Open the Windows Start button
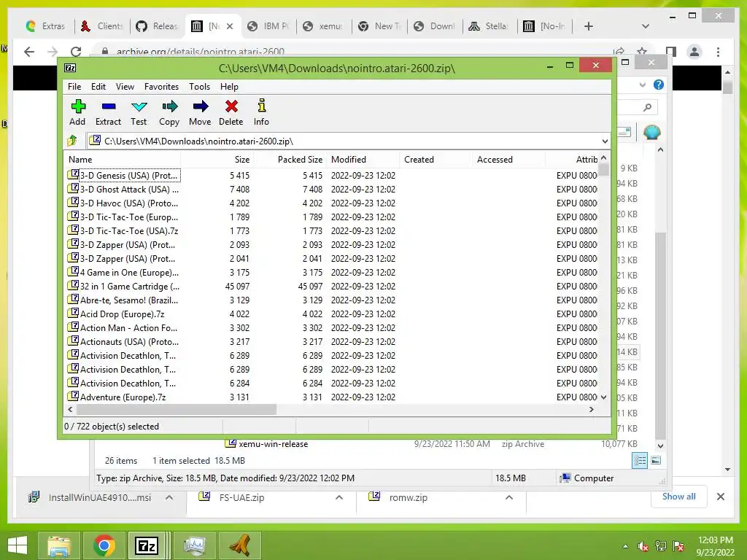Screen dimensions: 747x560 click(x=18, y=545)
